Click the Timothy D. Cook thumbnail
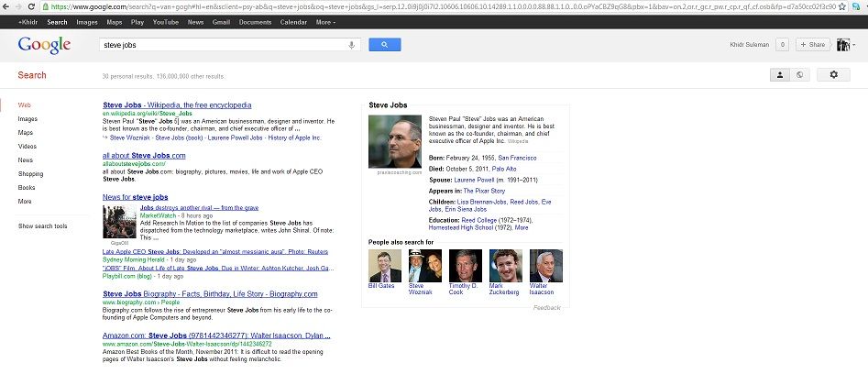This screenshot has width=868, height=374. 465,266
